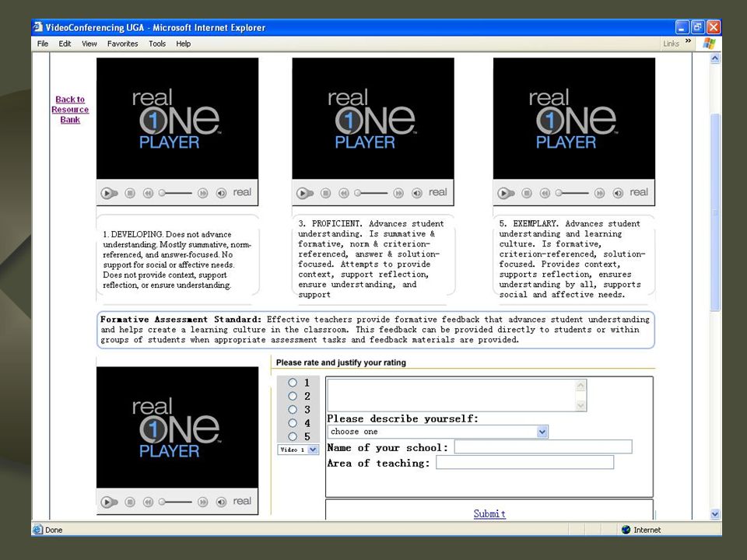Screen dimensions: 747x560
Task: Stop the Proficient video player
Action: 325,193
